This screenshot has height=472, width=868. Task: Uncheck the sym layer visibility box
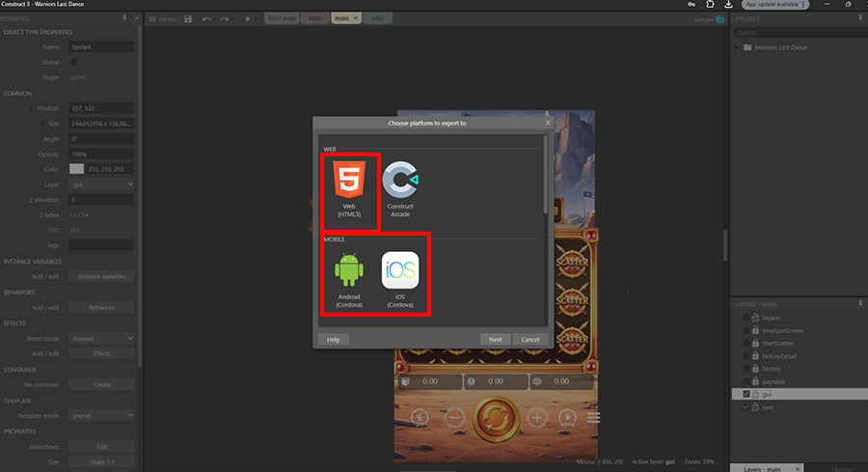(x=746, y=406)
